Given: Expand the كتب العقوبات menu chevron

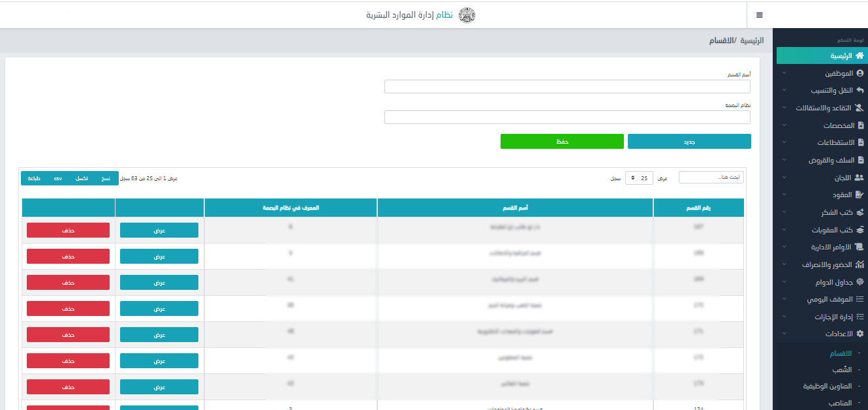Looking at the screenshot, I should click(784, 230).
